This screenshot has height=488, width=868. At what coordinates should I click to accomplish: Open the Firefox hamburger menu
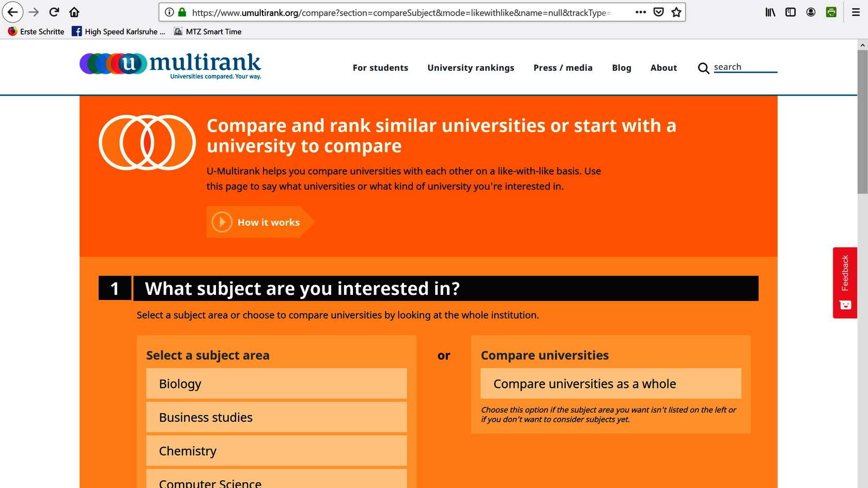pyautogui.click(x=856, y=12)
